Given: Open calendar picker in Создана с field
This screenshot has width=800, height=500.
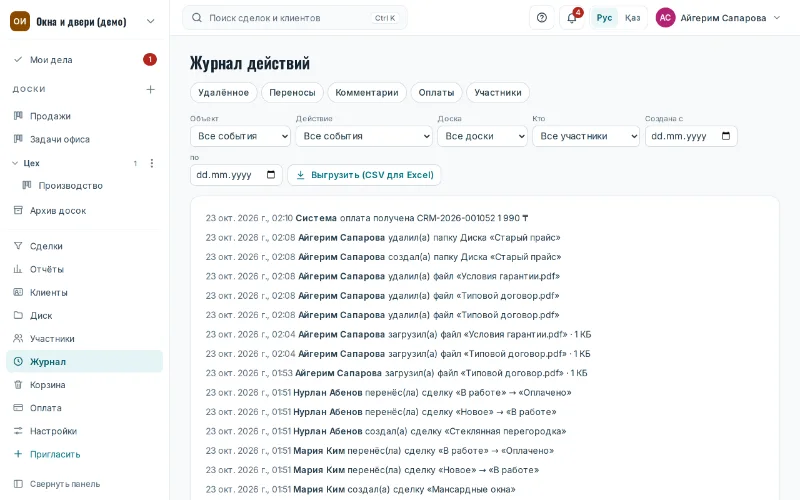Looking at the screenshot, I should click(x=726, y=136).
